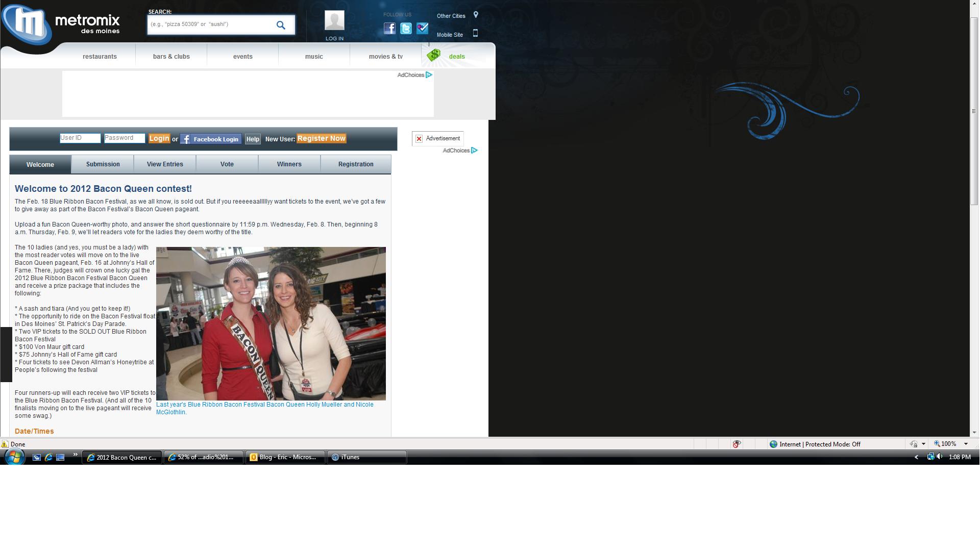This screenshot has height=551, width=980.
Task: Click the LOG IN avatar icon
Action: point(334,21)
